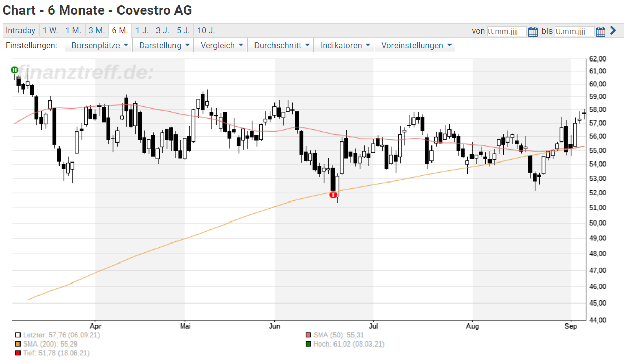Click the 55,00 price axis label
The height and width of the screenshot is (364, 628).
(598, 150)
